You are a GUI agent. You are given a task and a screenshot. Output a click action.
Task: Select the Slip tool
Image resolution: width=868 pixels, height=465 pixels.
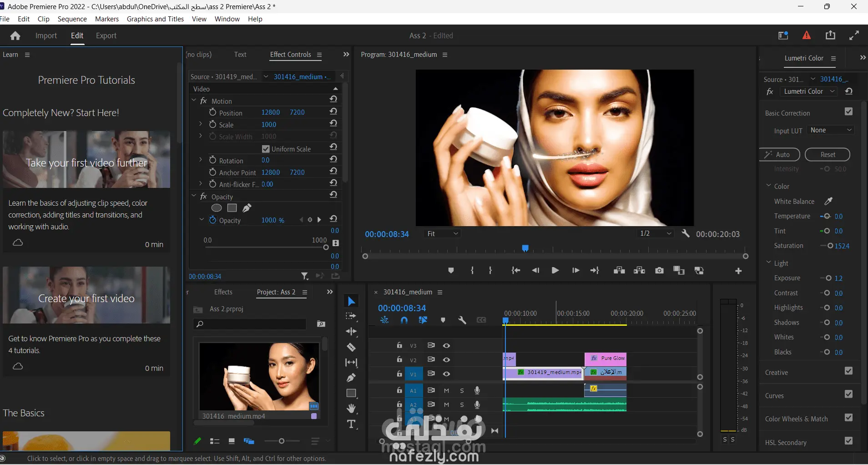pyautogui.click(x=351, y=362)
